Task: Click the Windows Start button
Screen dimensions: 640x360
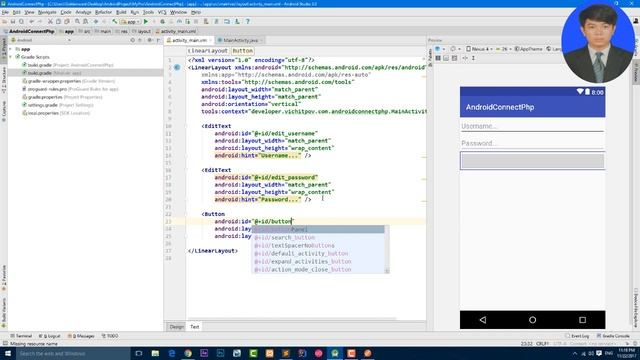Action: pos(8,353)
